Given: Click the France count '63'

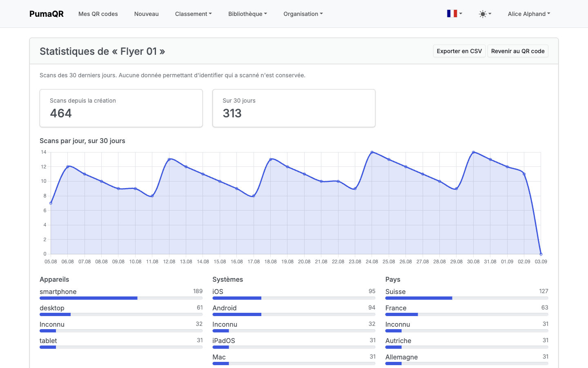Looking at the screenshot, I should pyautogui.click(x=545, y=307).
